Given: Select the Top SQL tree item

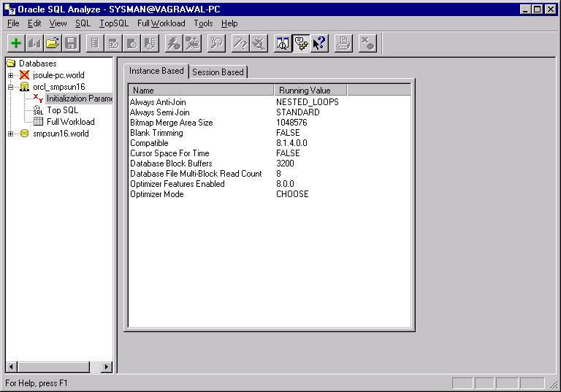Looking at the screenshot, I should [x=62, y=110].
